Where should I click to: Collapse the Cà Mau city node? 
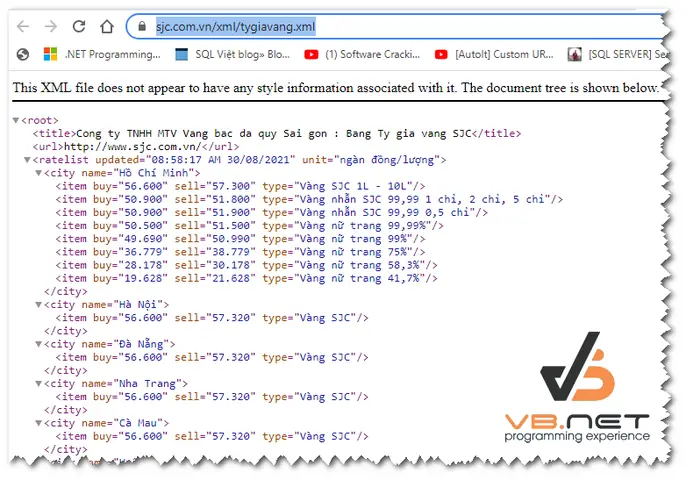coord(38,423)
